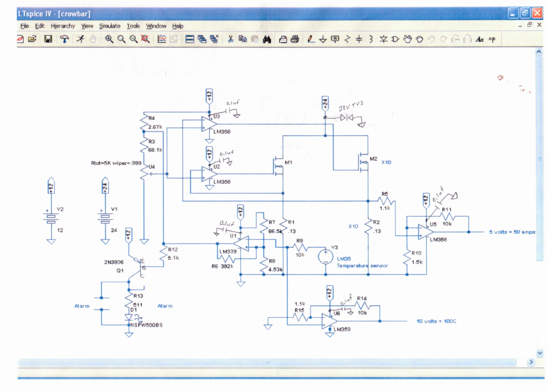Open the Control Panel hammer icon

point(64,39)
